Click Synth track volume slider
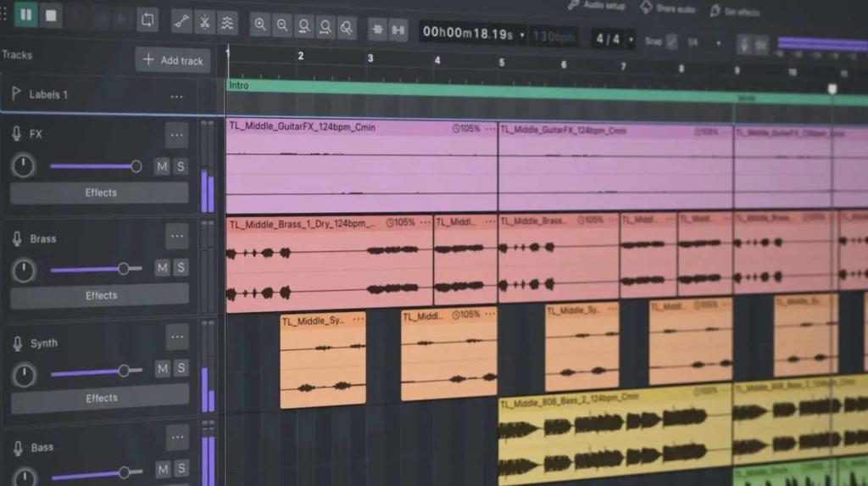The image size is (868, 486). click(97, 371)
